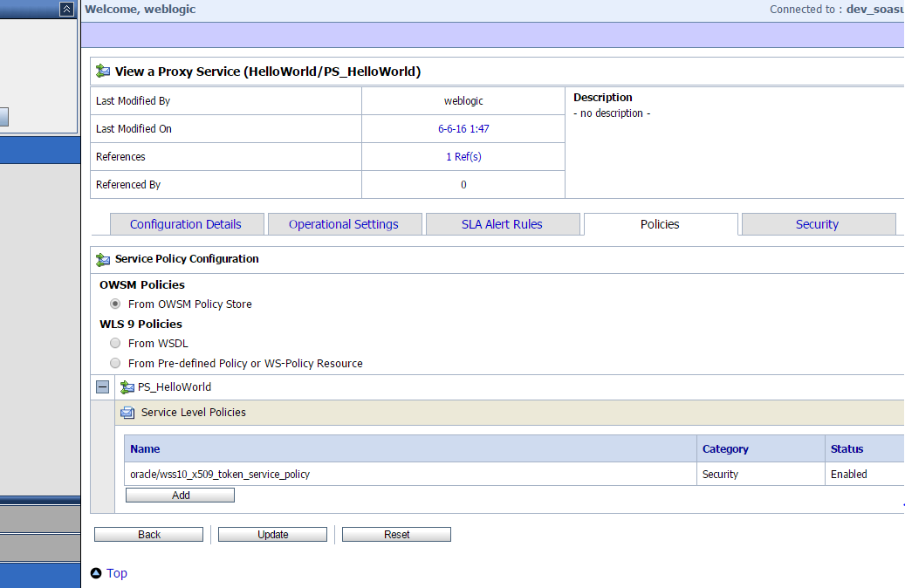Screen dimensions: 905x588
Task: Select From WSDL policy option
Action: (x=115, y=344)
